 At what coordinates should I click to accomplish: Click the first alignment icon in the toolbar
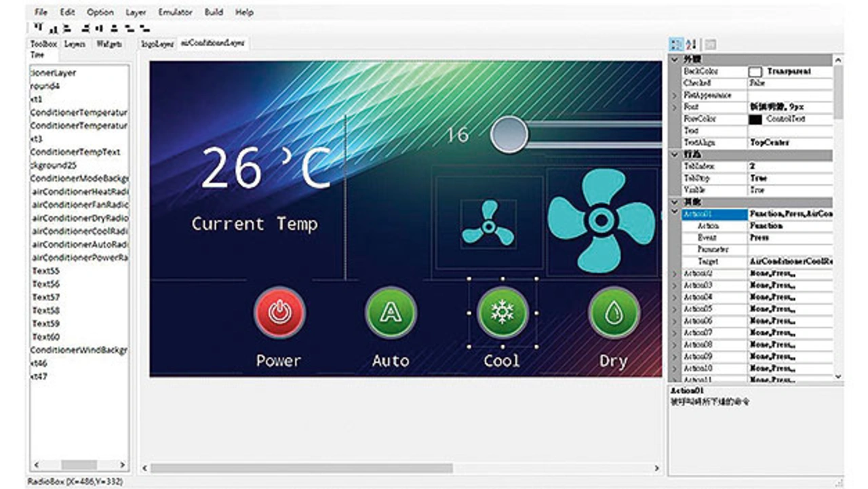click(38, 28)
